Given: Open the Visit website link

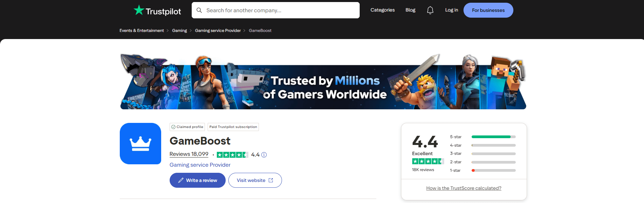Looking at the screenshot, I should (255, 180).
